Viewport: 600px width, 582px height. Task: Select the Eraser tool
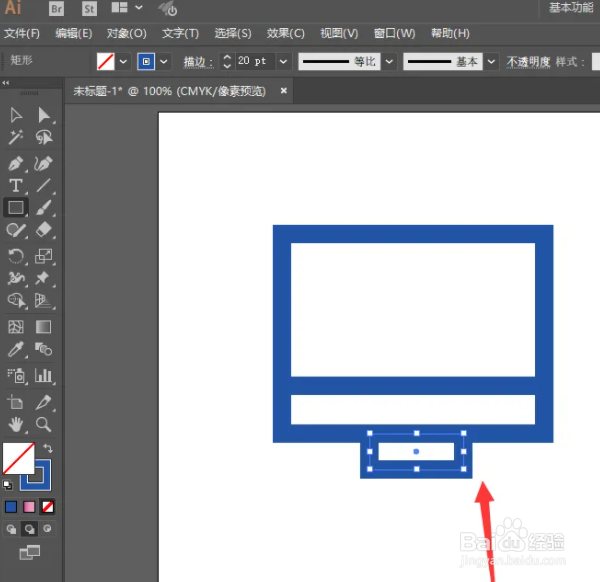pyautogui.click(x=43, y=230)
